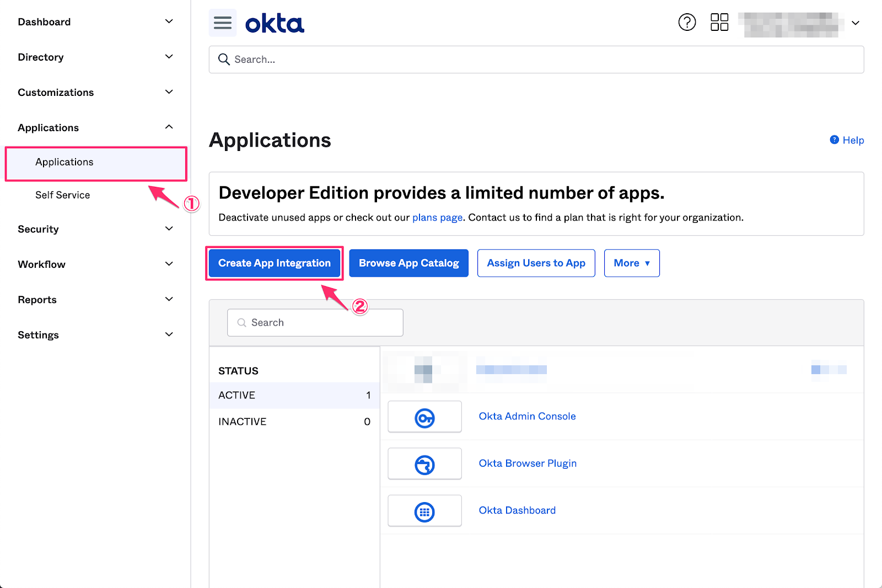The image size is (882, 588).
Task: Open the Okta Browser Plugin link
Action: [528, 463]
